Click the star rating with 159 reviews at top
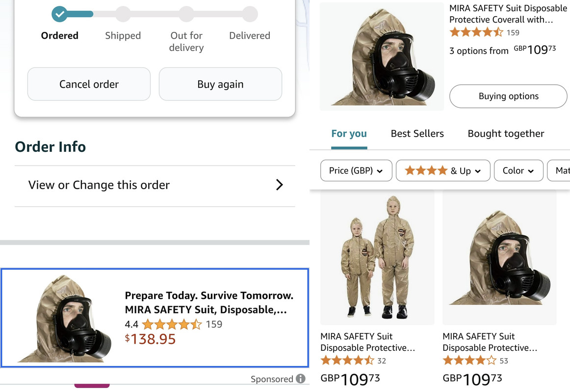Image resolution: width=570 pixels, height=392 pixels. (x=476, y=32)
